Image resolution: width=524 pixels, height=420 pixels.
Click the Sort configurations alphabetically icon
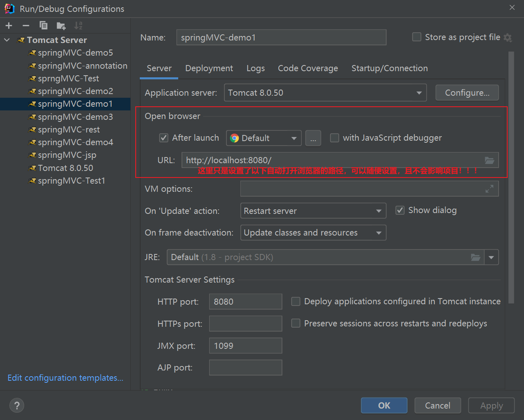click(78, 26)
